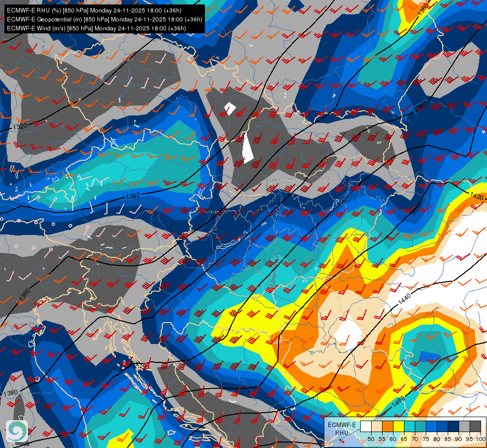487x448 pixels.
Task: Click the legend tick value 85
Action: point(448,440)
